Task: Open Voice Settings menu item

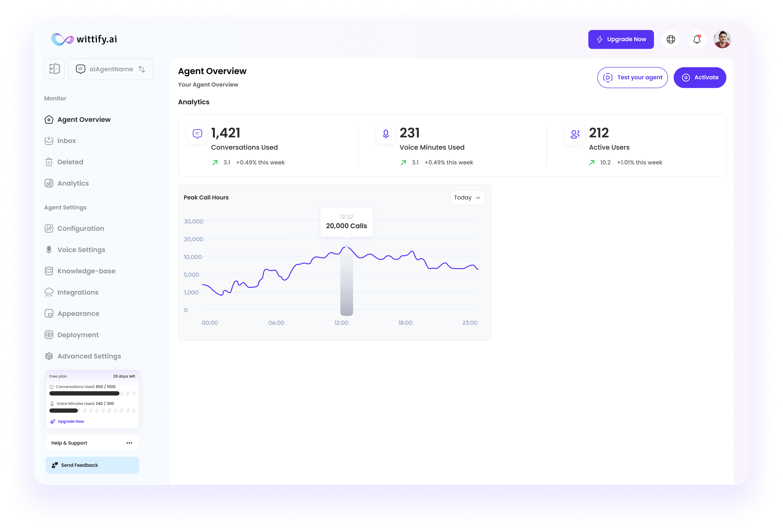Action: click(x=81, y=250)
